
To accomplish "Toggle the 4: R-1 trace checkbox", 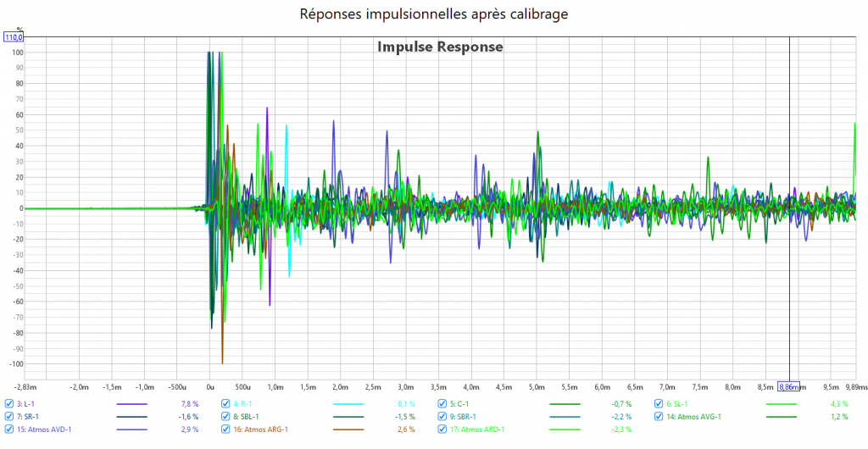I will 226,404.
